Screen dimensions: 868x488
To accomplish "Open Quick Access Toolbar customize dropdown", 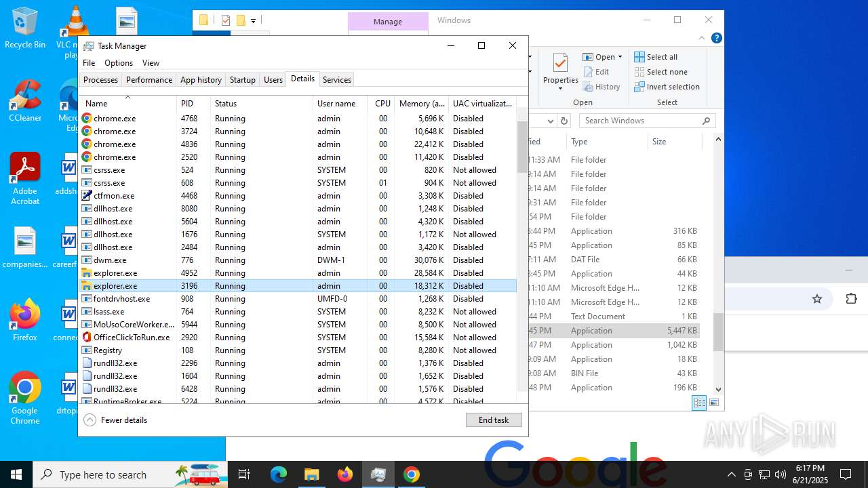I will point(253,21).
